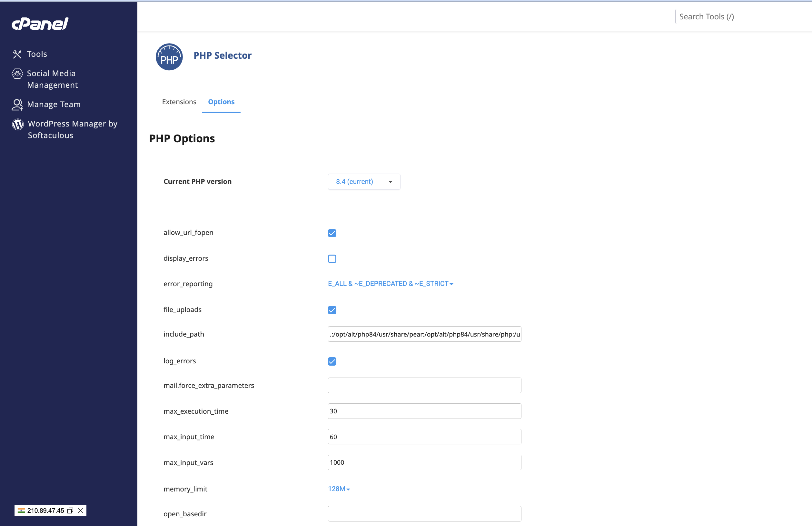Open the Current PHP version dropdown
This screenshot has width=812, height=526.
(364, 182)
